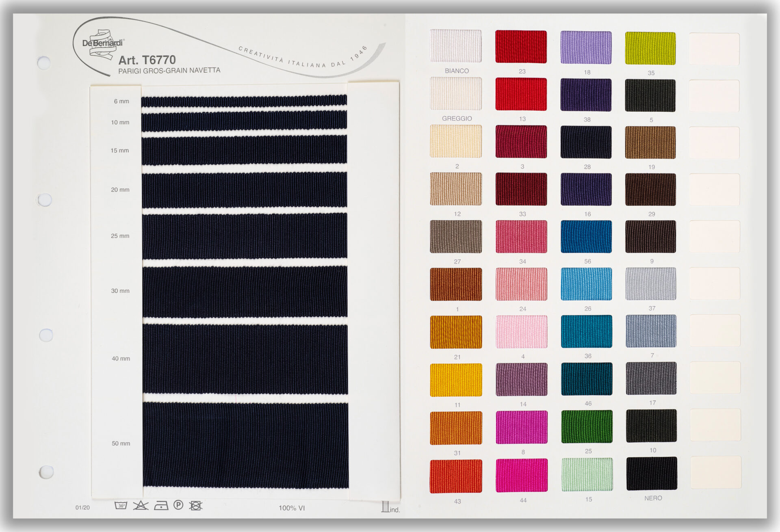Click the '20 mm' width label
The height and width of the screenshot is (532, 780).
pos(120,190)
